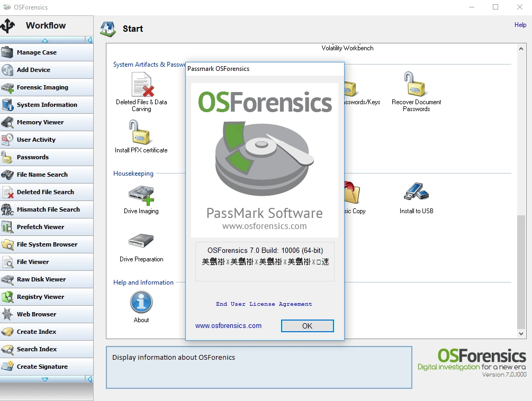Open Drive Preparation icon
Viewport: 532px width, 401px height.
pyautogui.click(x=141, y=241)
